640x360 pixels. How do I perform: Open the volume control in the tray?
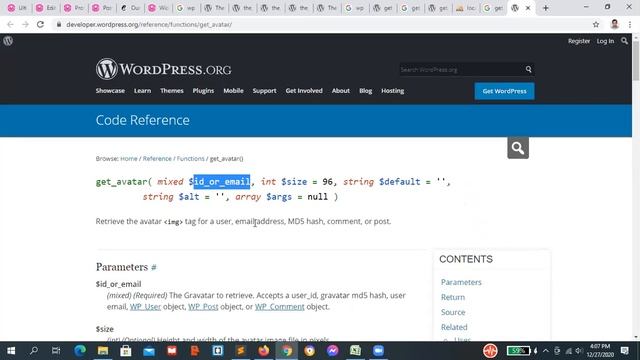pyautogui.click(x=578, y=351)
